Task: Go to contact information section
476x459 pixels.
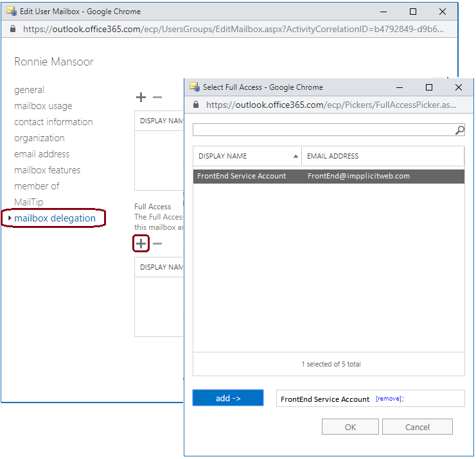Action: point(53,122)
